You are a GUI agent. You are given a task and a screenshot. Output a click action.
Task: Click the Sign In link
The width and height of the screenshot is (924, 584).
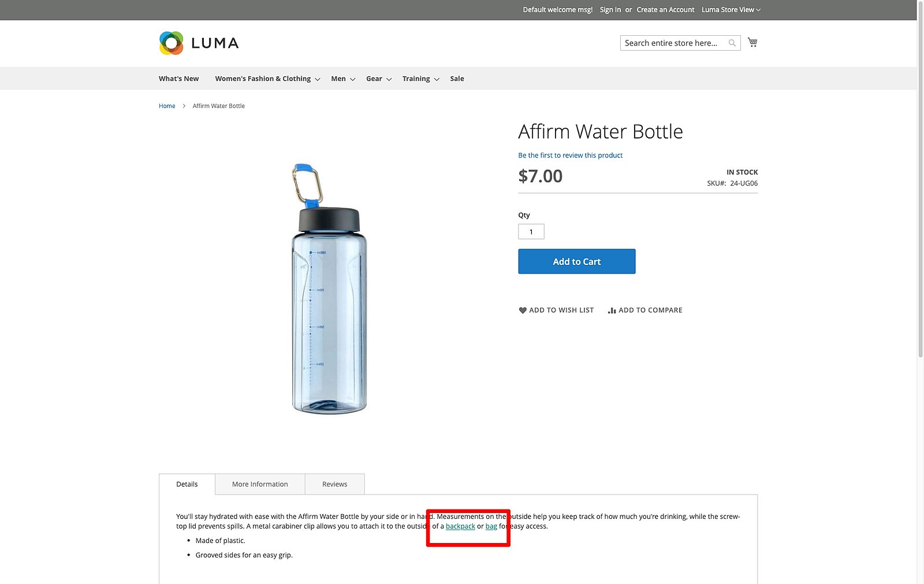(x=610, y=10)
